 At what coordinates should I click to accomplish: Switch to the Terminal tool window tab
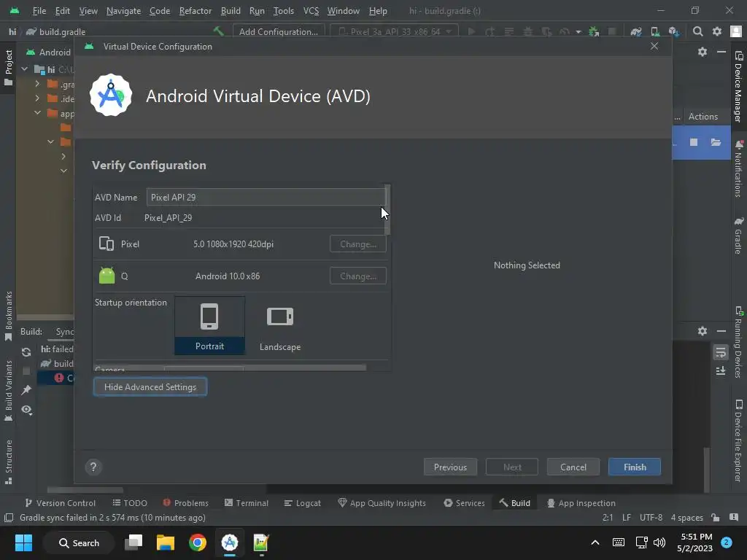[247, 503]
